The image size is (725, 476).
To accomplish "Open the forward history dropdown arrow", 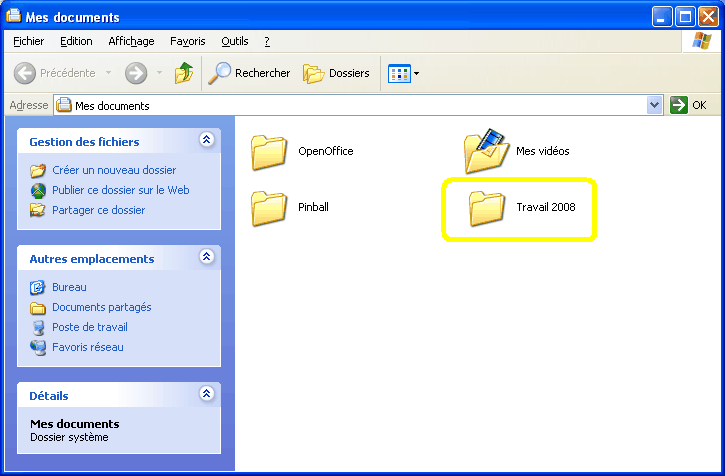I will point(159,73).
